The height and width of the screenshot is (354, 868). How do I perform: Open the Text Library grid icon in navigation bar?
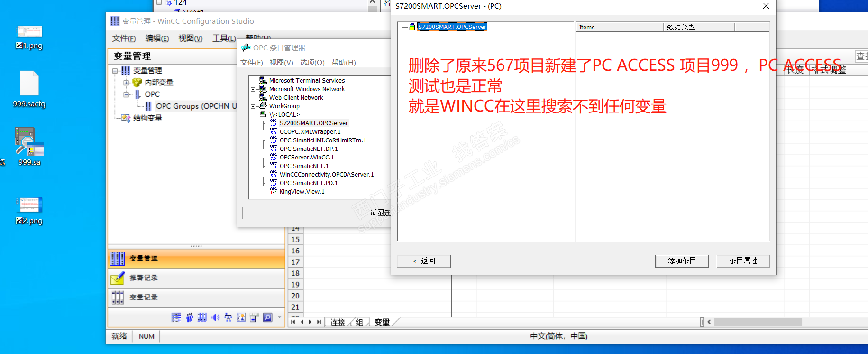pos(176,317)
